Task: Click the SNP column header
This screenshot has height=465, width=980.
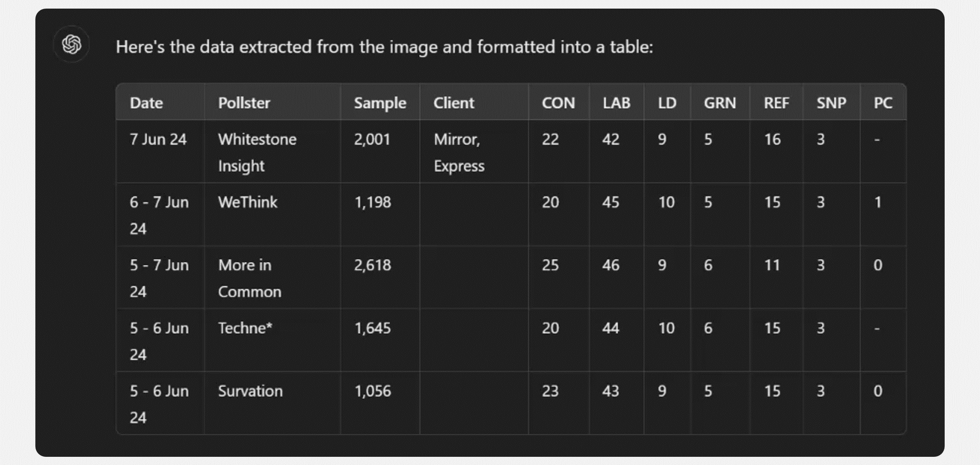Action: [831, 103]
